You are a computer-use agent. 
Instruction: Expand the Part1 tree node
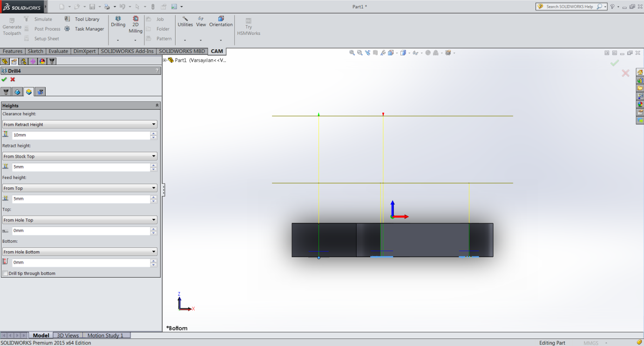pyautogui.click(x=165, y=60)
